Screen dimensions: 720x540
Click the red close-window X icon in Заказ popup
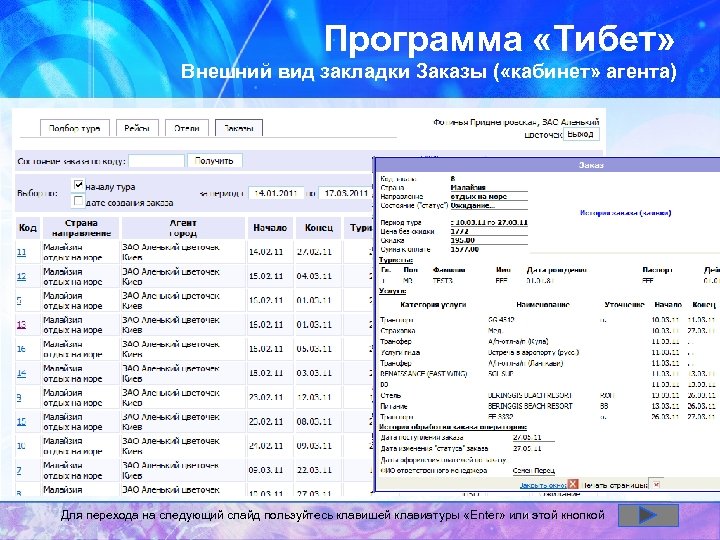point(573,484)
